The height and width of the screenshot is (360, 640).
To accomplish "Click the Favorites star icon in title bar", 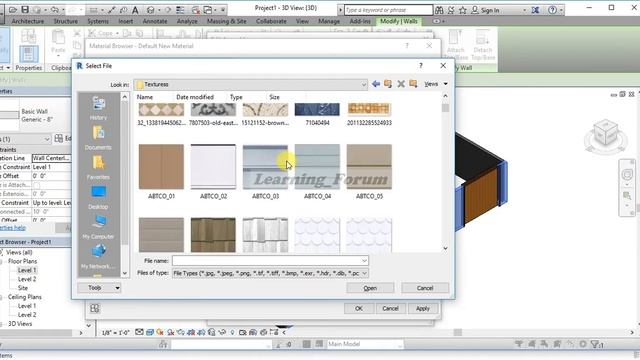I will (x=462, y=10).
